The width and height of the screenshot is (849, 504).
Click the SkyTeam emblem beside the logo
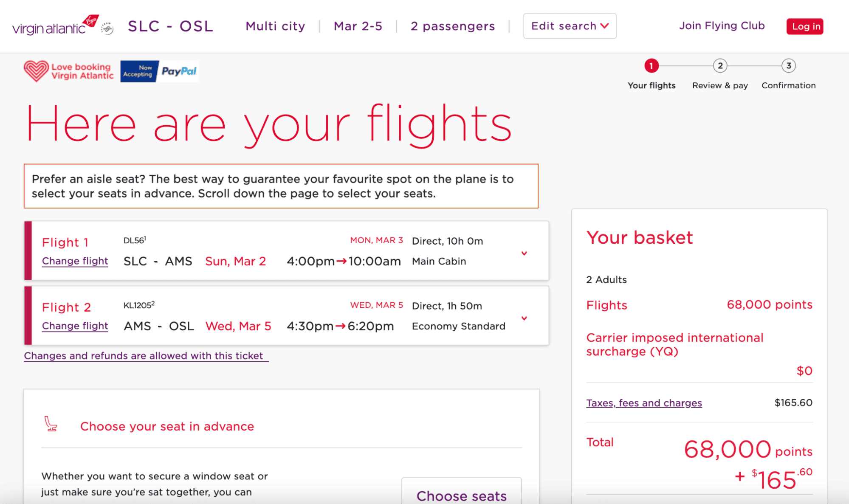pyautogui.click(x=107, y=28)
